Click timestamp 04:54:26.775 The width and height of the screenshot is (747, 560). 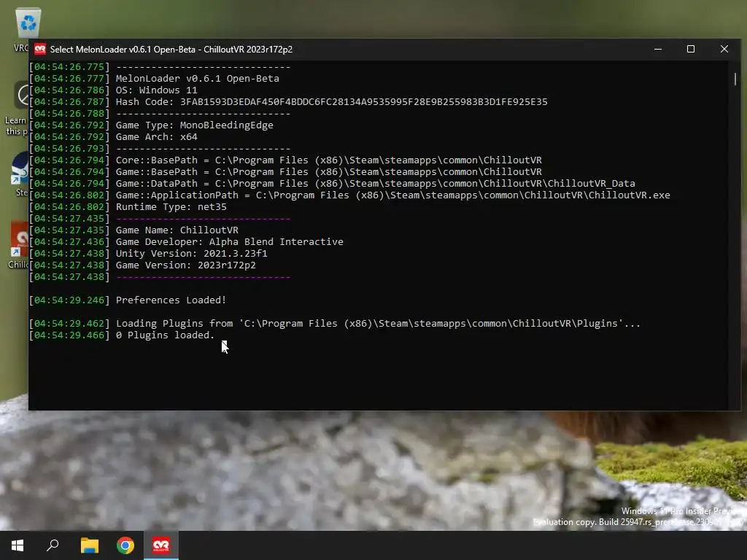click(69, 66)
